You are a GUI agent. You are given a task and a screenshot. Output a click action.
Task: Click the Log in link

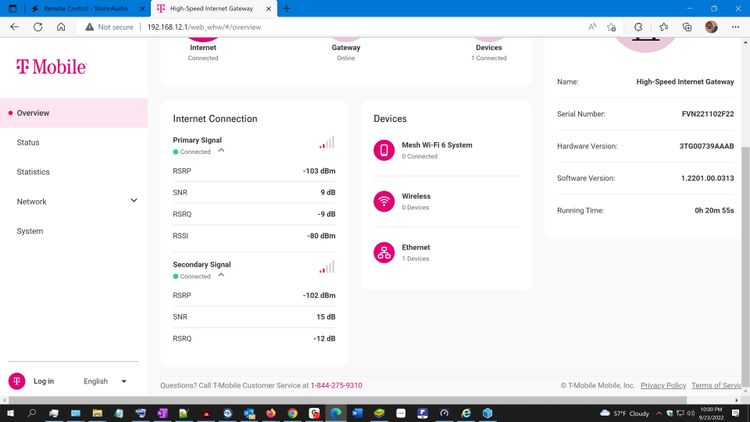[44, 381]
